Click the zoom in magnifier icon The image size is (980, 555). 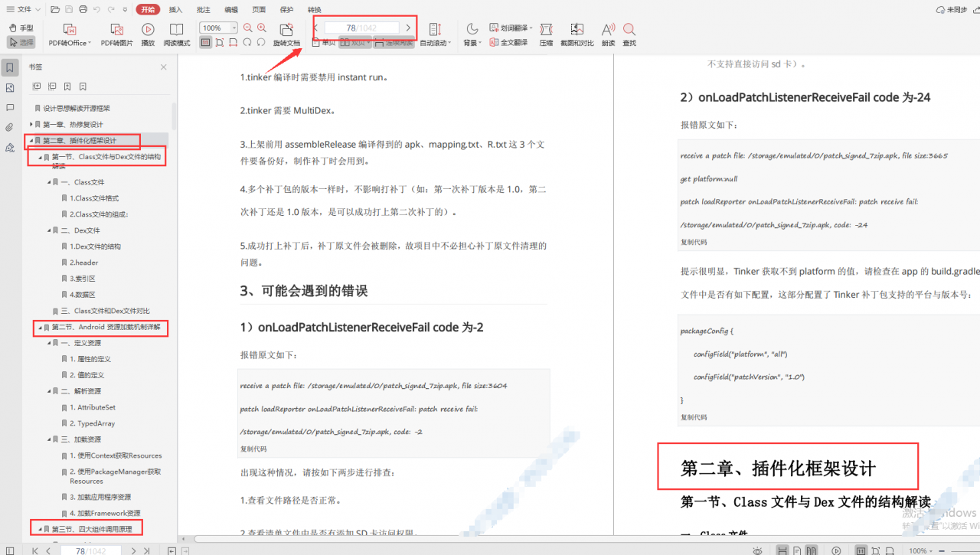pyautogui.click(x=262, y=28)
